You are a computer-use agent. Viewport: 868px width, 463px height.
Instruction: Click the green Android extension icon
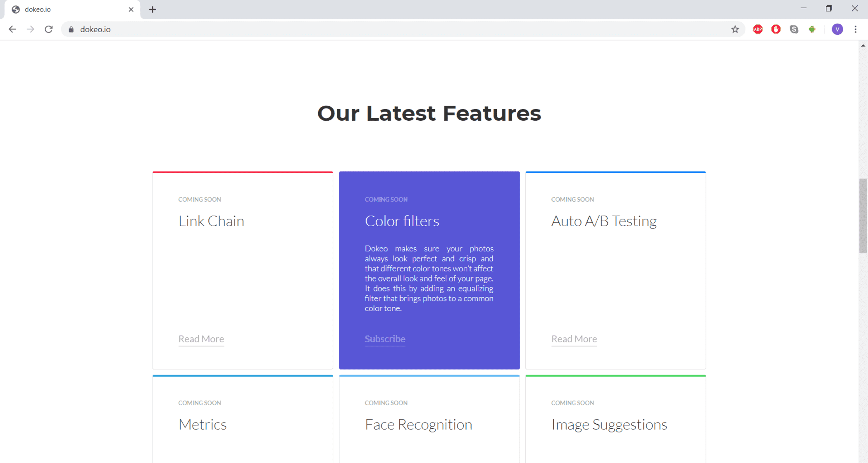[812, 29]
